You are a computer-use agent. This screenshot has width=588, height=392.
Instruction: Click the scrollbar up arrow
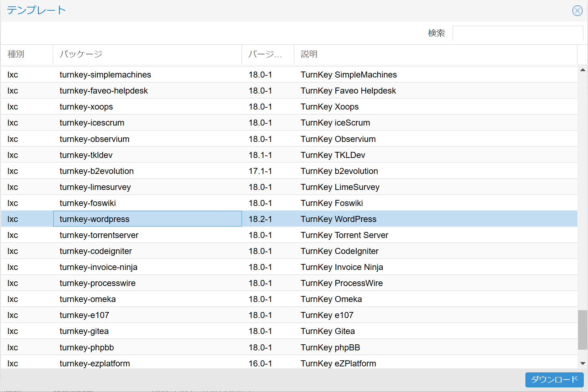click(x=583, y=70)
